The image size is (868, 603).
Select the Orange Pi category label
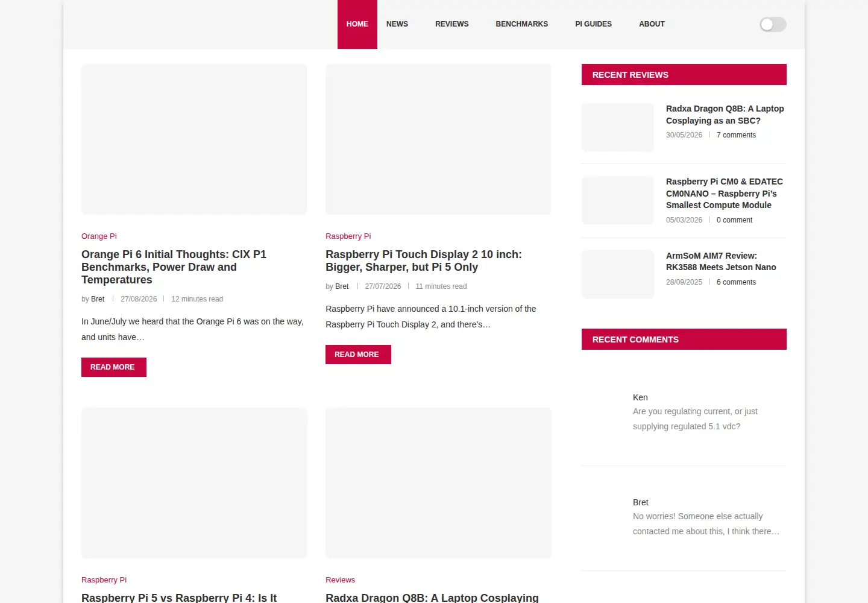(x=99, y=236)
